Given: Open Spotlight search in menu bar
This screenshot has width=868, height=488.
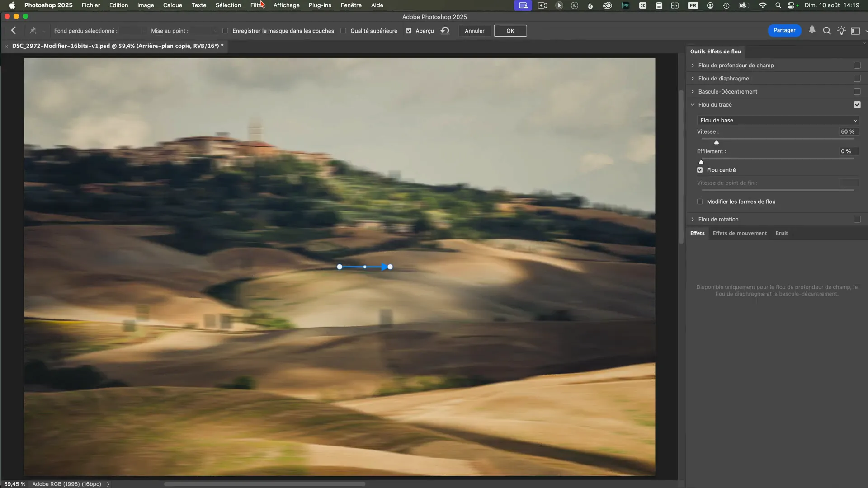Looking at the screenshot, I should pyautogui.click(x=778, y=5).
